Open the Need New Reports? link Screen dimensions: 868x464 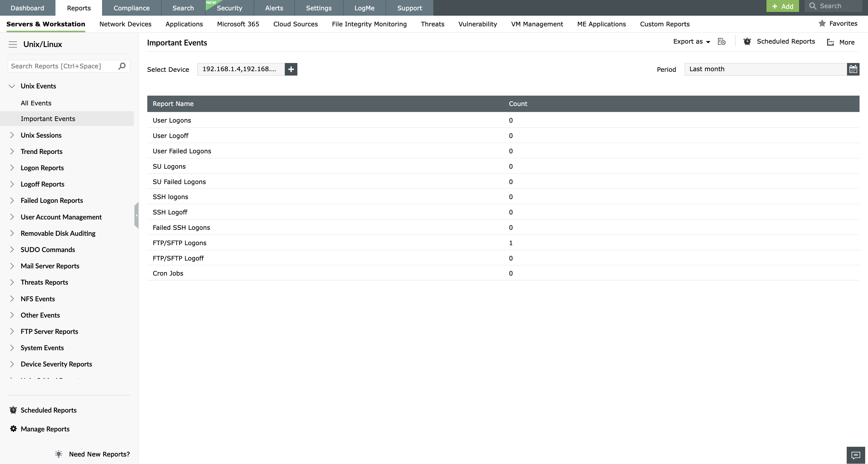point(99,454)
